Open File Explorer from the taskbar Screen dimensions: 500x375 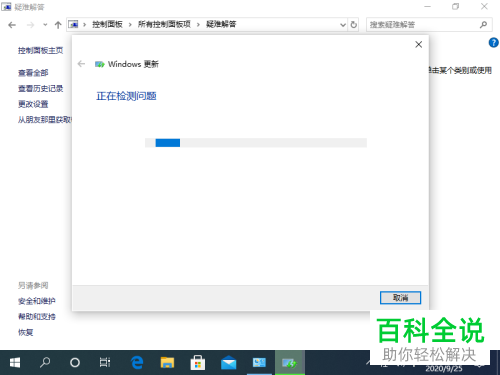167,363
